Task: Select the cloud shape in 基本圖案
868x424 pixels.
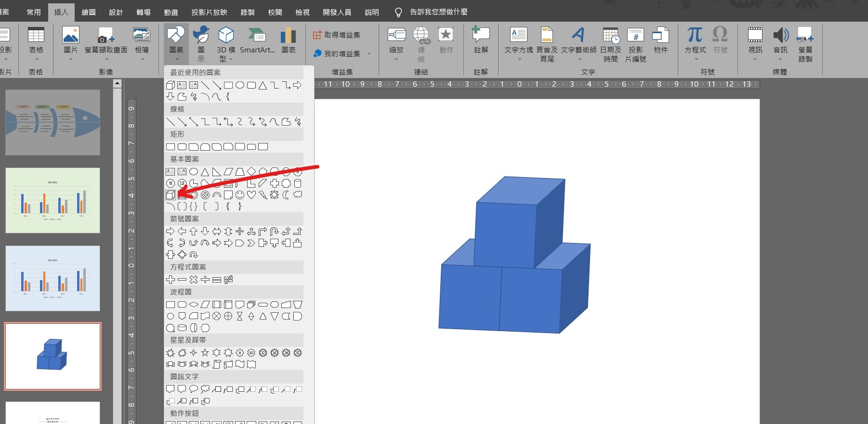Action: click(x=298, y=195)
